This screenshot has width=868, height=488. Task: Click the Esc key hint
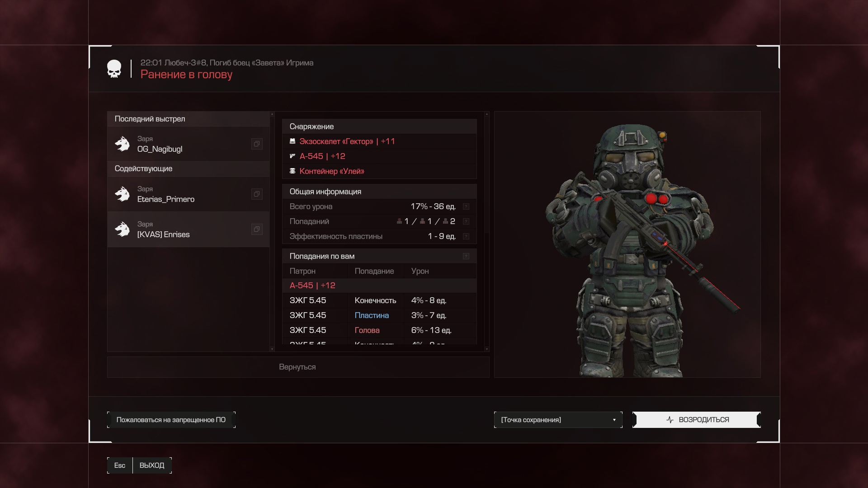[x=120, y=465]
